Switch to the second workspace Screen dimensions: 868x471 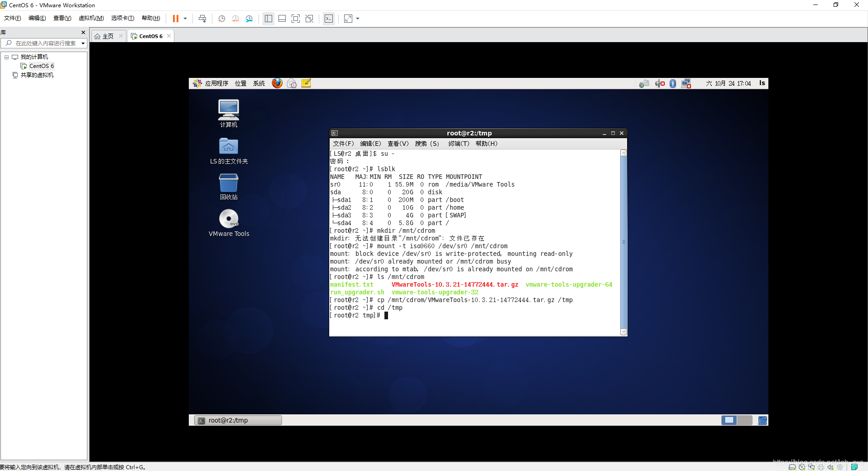(744, 420)
